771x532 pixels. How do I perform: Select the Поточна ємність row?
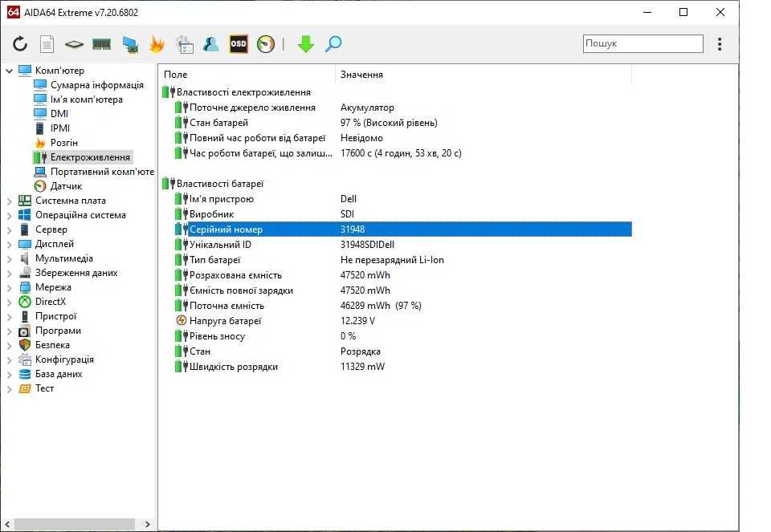tap(396, 306)
